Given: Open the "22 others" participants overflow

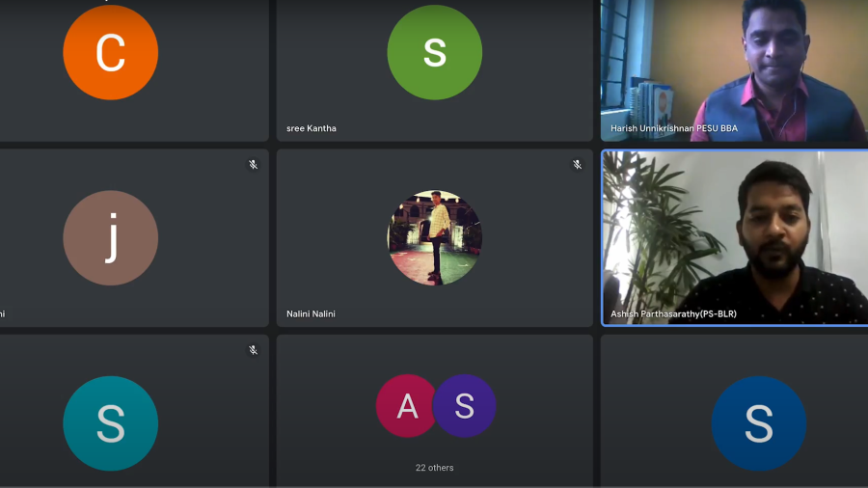Looking at the screenshot, I should tap(434, 468).
